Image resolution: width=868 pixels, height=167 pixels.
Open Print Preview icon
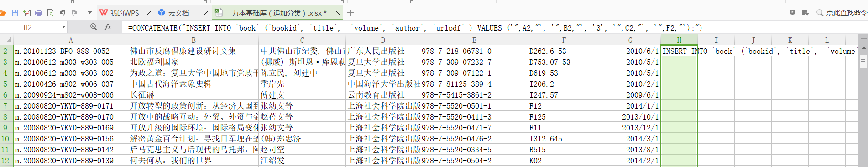[50, 13]
